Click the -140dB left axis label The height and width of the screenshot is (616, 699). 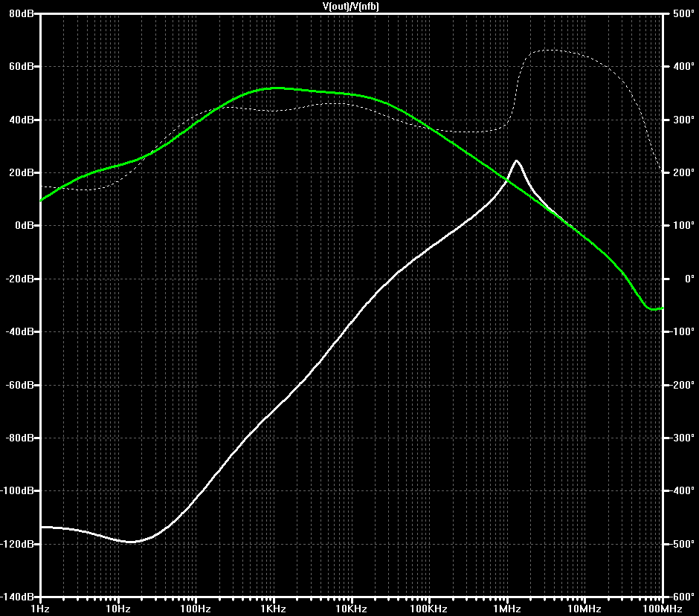point(17,597)
